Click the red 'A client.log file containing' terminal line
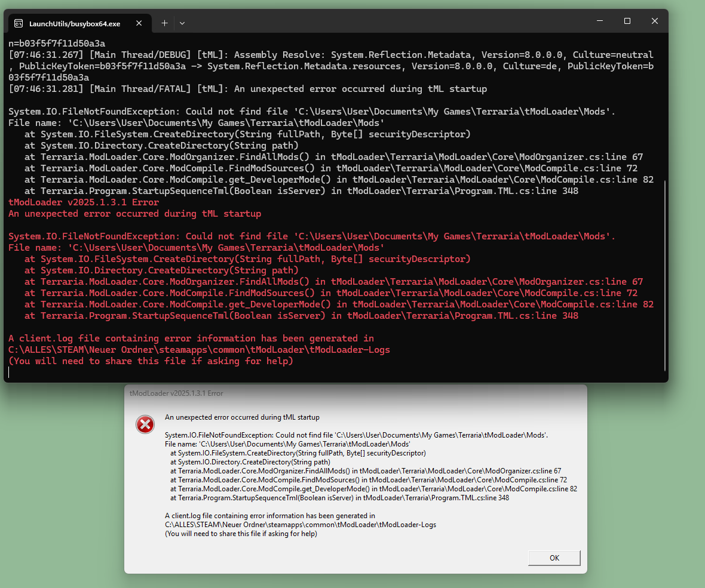 pos(191,338)
